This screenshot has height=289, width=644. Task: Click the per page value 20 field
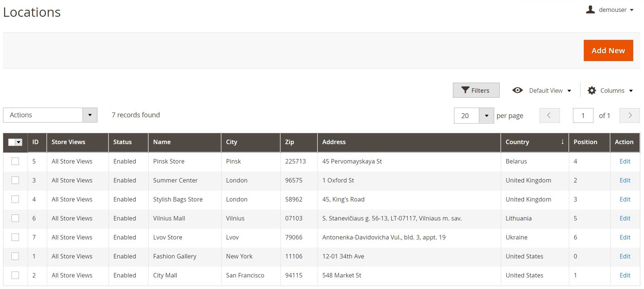coord(467,115)
